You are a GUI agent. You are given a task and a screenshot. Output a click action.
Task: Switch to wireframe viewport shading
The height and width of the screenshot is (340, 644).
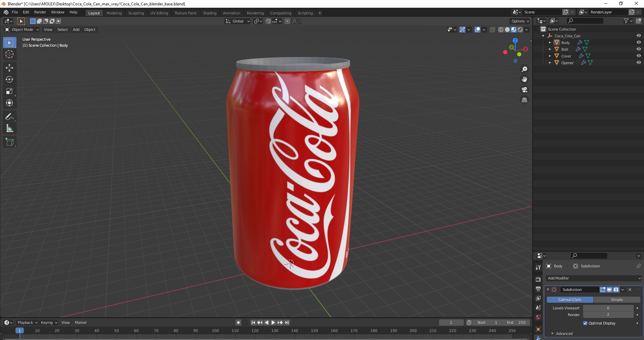501,30
